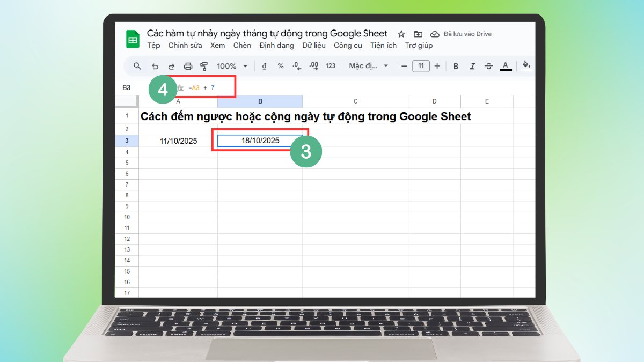Select the Paint format tool
Viewport: 644px width, 362px height.
[x=204, y=65]
